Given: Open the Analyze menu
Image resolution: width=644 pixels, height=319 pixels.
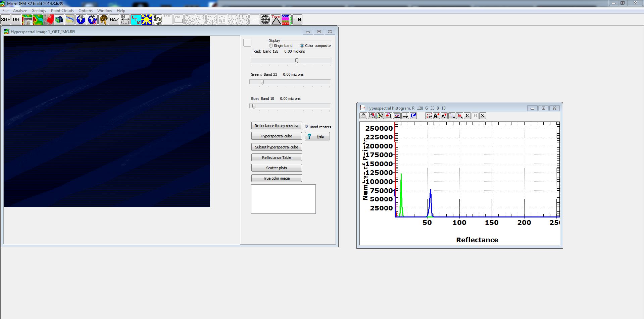Looking at the screenshot, I should click(x=20, y=11).
